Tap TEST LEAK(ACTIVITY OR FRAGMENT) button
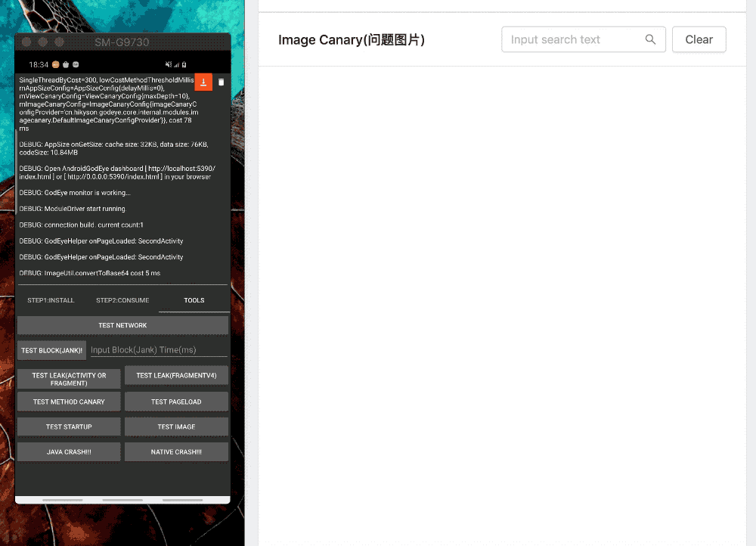Image resolution: width=756 pixels, height=546 pixels. (x=69, y=379)
